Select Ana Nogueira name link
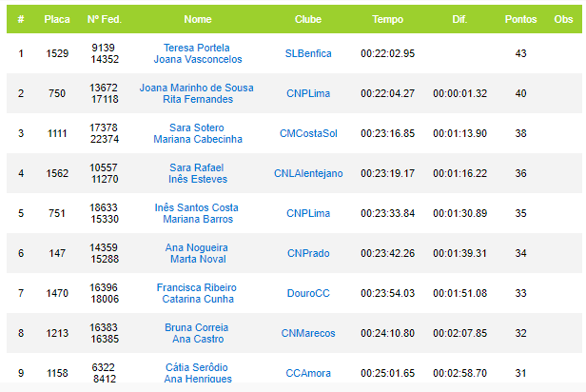This screenshot has width=586, height=392. pyautogui.click(x=197, y=247)
